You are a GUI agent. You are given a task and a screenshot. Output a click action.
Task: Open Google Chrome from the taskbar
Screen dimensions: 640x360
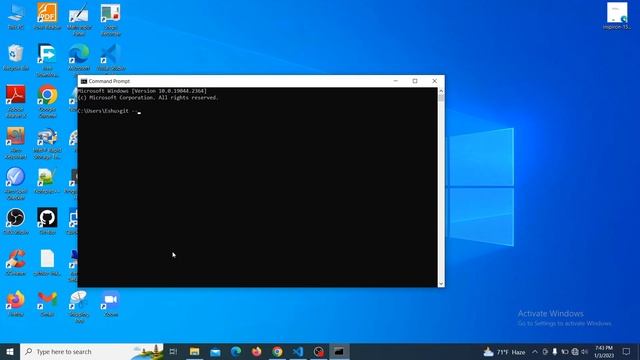(277, 351)
